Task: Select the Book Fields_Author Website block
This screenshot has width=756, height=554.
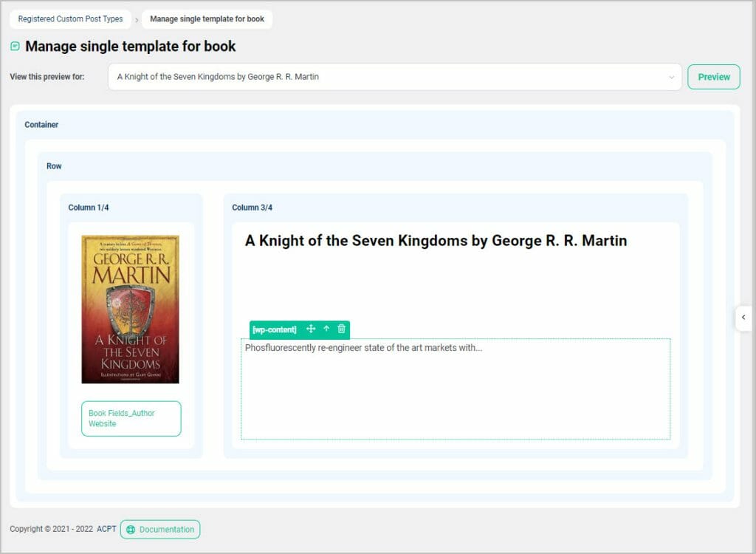Action: (131, 419)
